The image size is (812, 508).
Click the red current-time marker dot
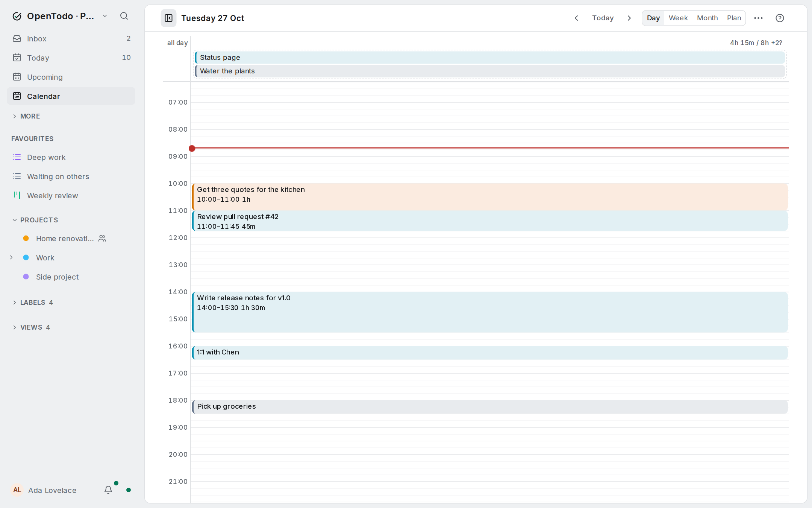192,148
